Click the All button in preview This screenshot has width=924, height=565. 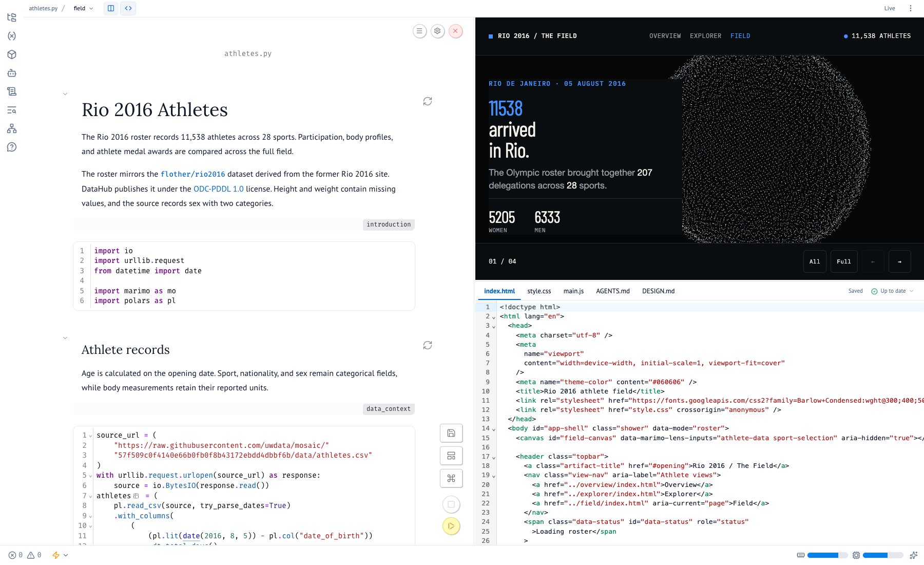815,261
